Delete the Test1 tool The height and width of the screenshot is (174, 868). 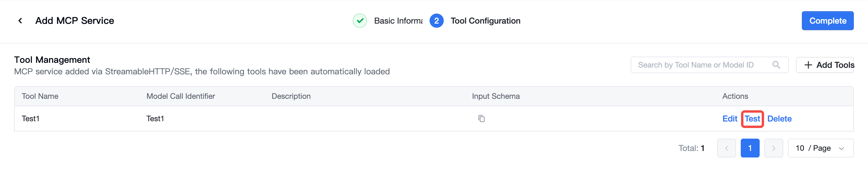click(779, 119)
